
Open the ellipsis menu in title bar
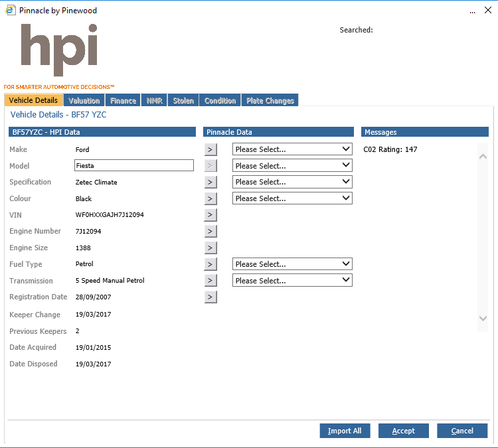click(472, 11)
